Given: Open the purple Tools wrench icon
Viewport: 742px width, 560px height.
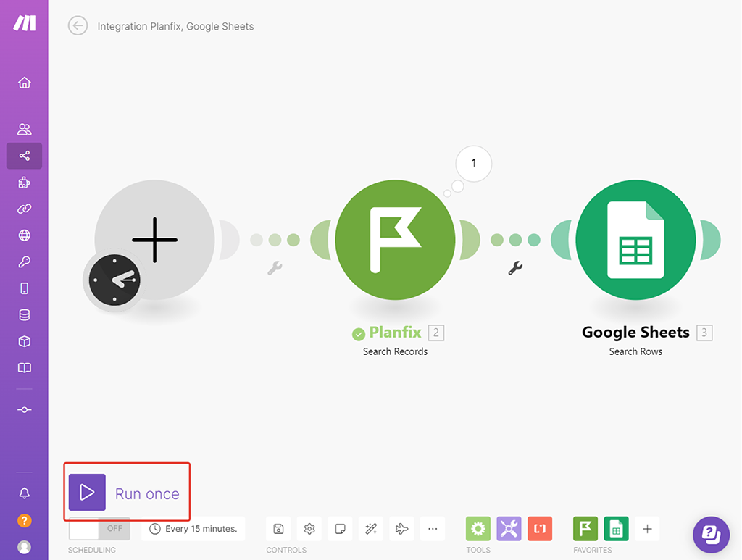Looking at the screenshot, I should 509,528.
